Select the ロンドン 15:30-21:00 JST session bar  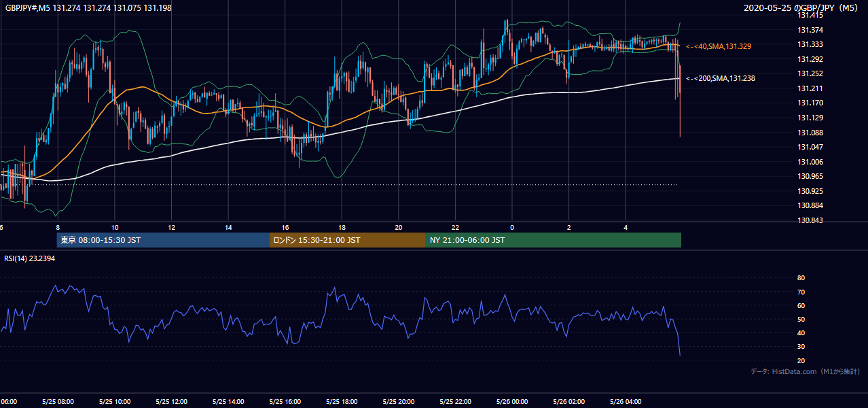(348, 240)
